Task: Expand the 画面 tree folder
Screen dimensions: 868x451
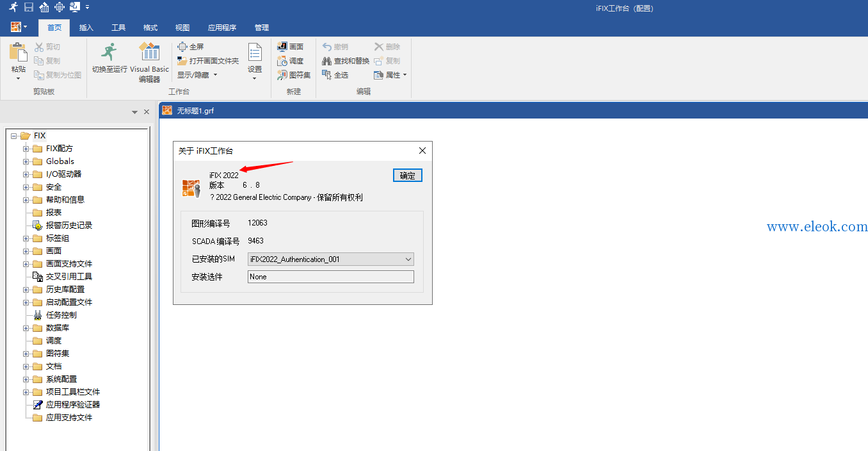Action: (x=26, y=251)
